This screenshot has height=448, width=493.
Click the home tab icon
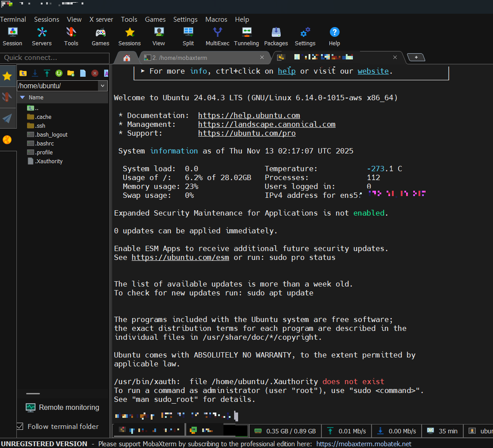pyautogui.click(x=127, y=58)
